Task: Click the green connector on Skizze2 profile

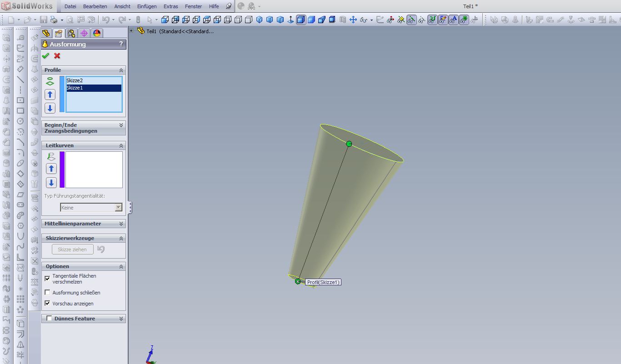Action: (349, 144)
